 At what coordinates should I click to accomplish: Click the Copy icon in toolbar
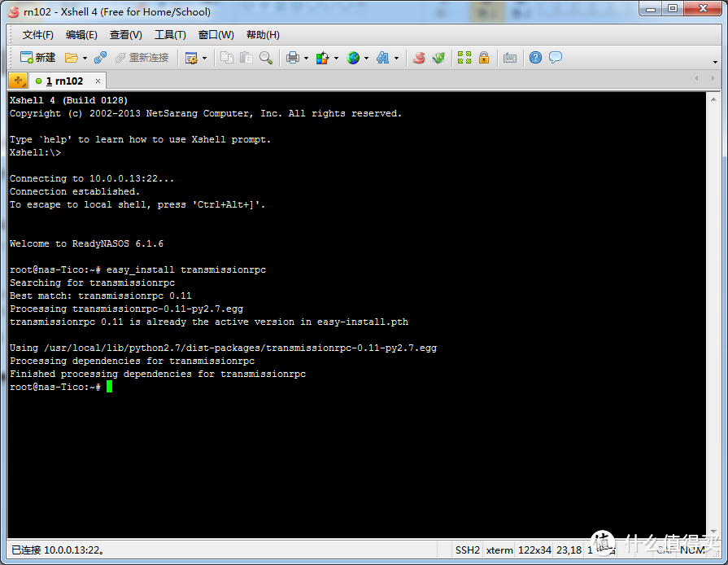point(227,58)
